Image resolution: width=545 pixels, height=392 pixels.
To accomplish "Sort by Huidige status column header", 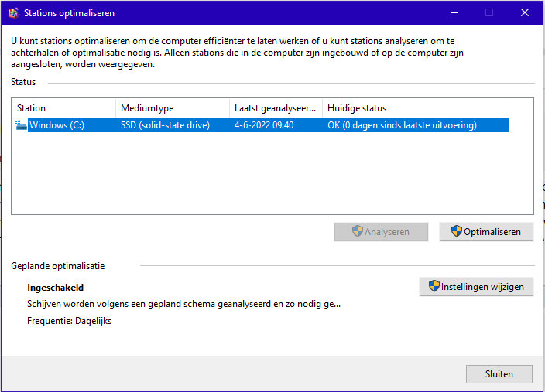I will click(x=416, y=108).
